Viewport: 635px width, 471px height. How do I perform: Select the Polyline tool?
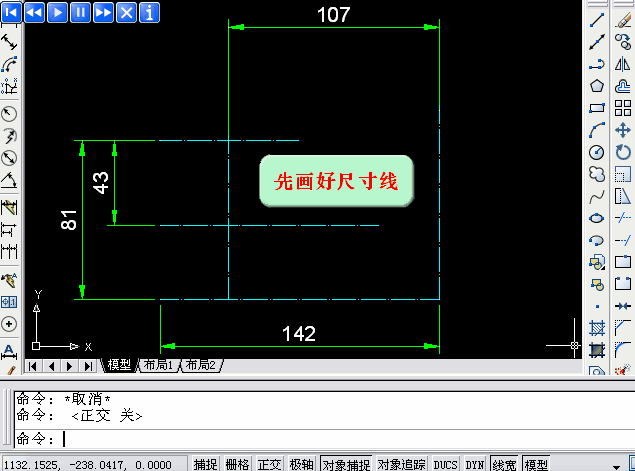click(597, 64)
